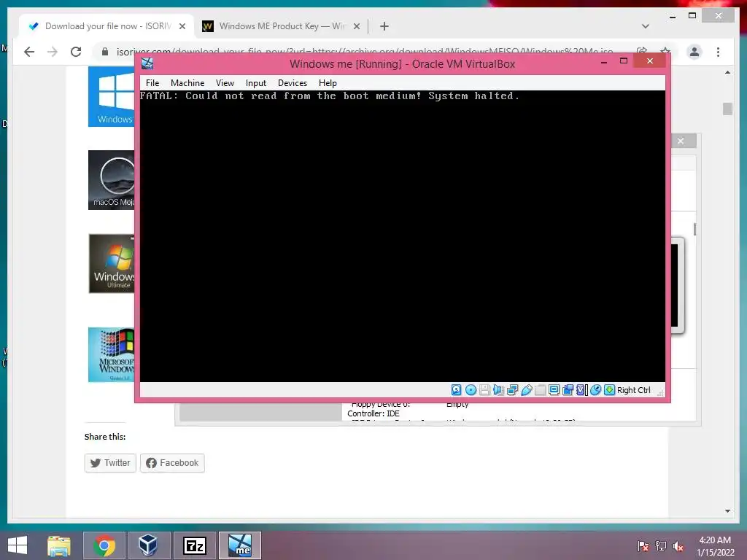Switch to Google Chrome in the taskbar

point(104,545)
